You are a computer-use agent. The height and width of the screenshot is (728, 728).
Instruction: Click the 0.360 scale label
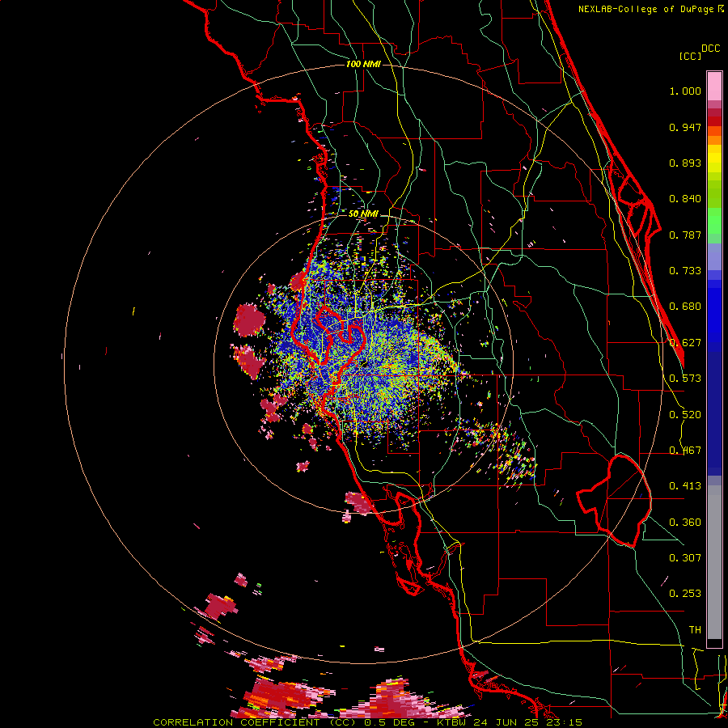[x=685, y=523]
